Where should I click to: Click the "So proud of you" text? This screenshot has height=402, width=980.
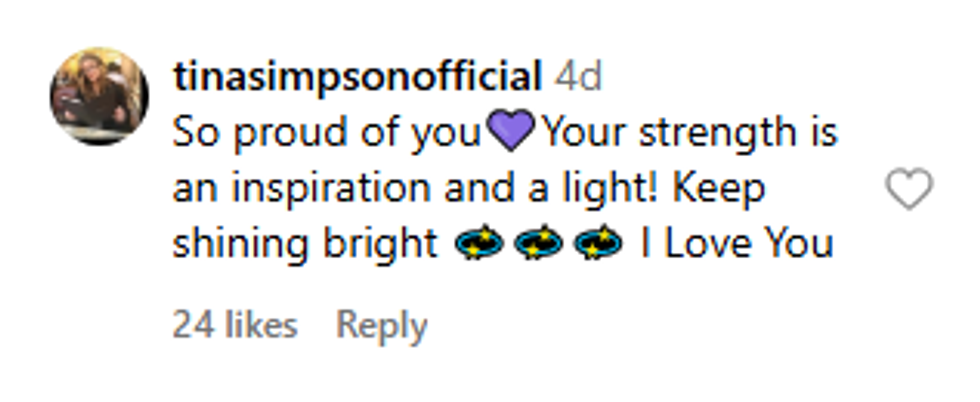coord(327,133)
